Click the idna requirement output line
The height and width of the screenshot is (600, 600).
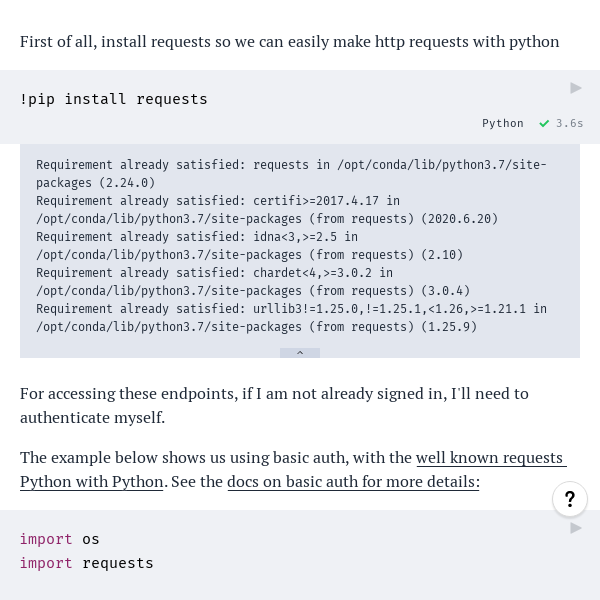point(249,246)
